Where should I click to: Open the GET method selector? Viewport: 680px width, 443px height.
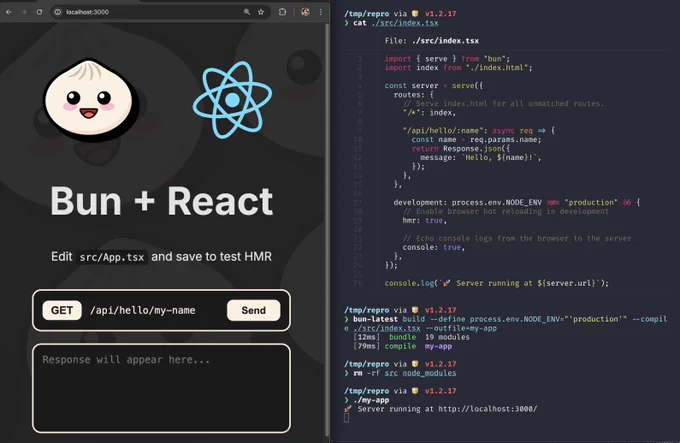62,310
